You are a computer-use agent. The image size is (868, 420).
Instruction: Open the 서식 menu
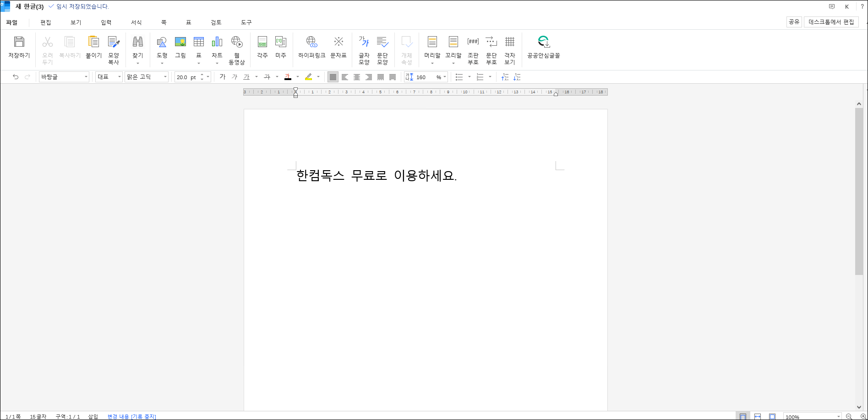(x=136, y=22)
